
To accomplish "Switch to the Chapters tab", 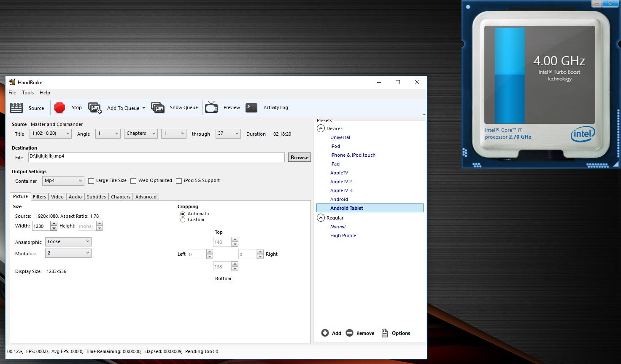I will tap(121, 197).
